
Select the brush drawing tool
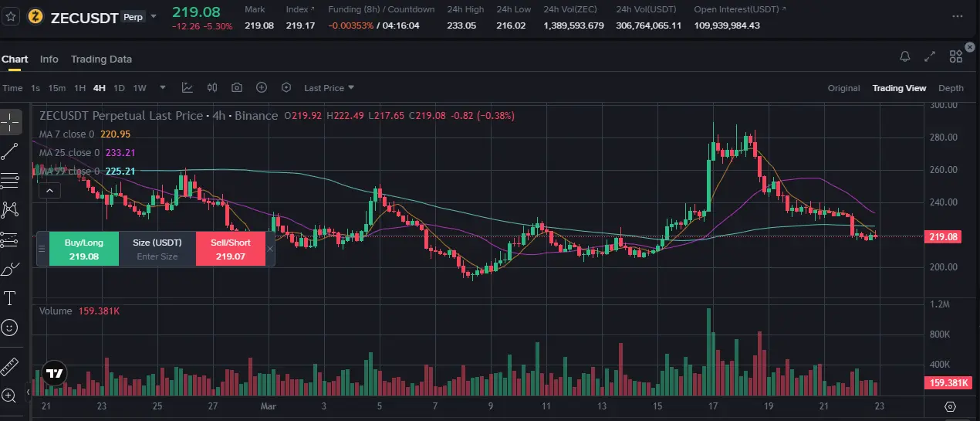pos(10,269)
